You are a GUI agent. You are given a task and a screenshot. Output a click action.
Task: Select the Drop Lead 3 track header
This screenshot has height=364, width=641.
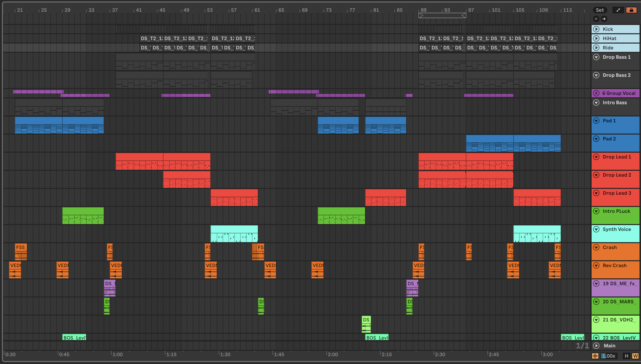click(x=617, y=193)
